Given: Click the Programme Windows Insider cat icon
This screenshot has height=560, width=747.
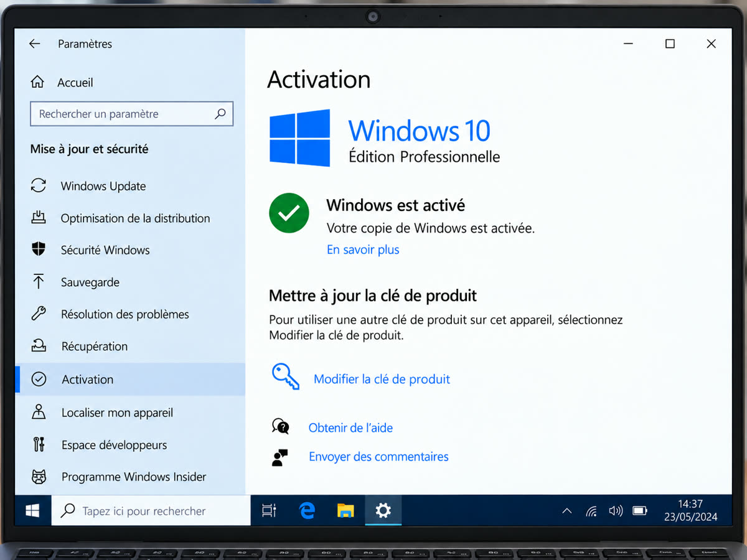Looking at the screenshot, I should 39,477.
